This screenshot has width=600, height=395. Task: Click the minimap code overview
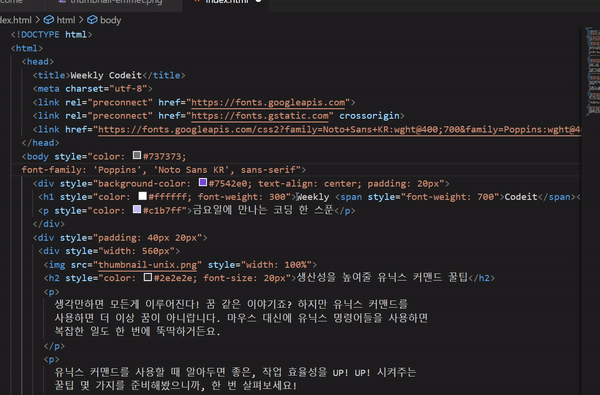(593, 71)
